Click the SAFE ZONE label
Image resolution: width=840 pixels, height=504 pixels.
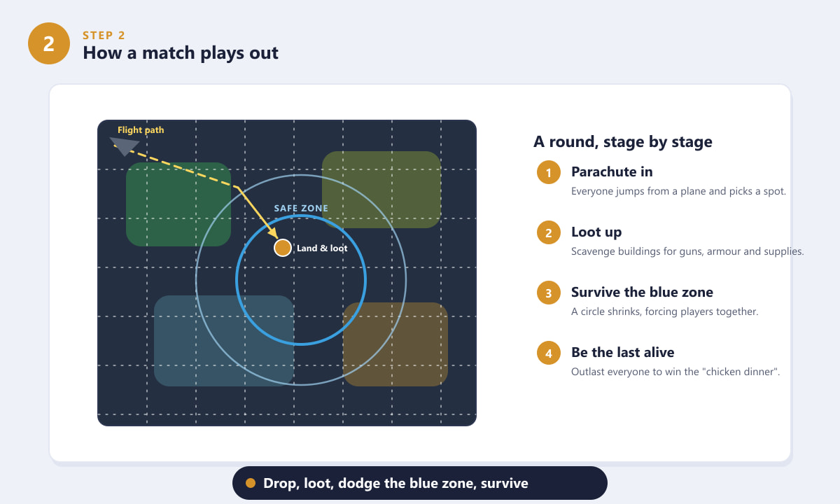coord(301,209)
